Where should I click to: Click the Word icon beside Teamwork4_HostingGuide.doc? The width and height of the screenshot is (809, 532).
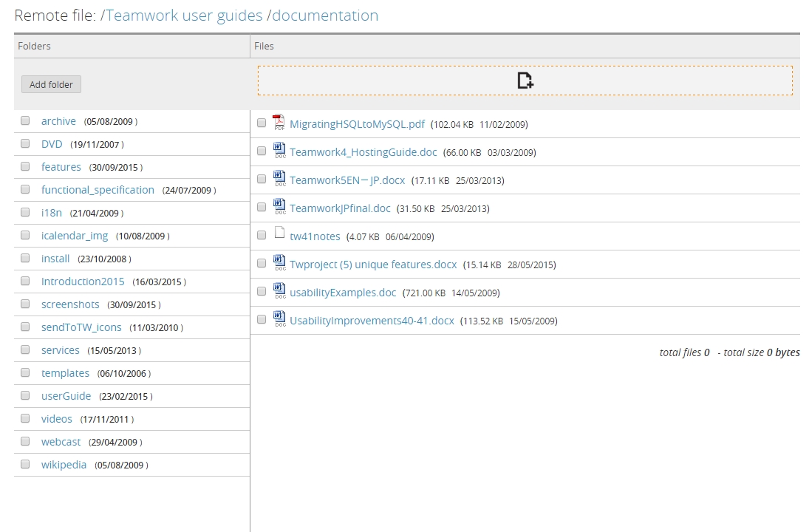[x=279, y=151]
